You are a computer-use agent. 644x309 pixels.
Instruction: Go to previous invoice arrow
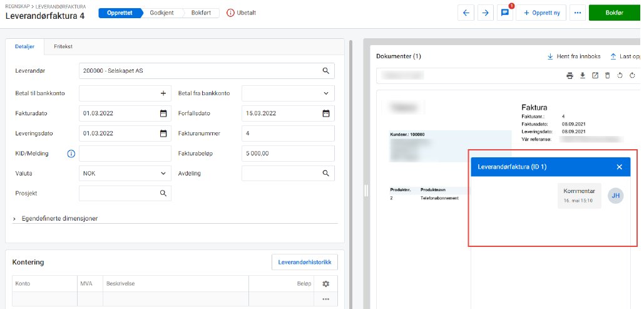click(x=466, y=13)
